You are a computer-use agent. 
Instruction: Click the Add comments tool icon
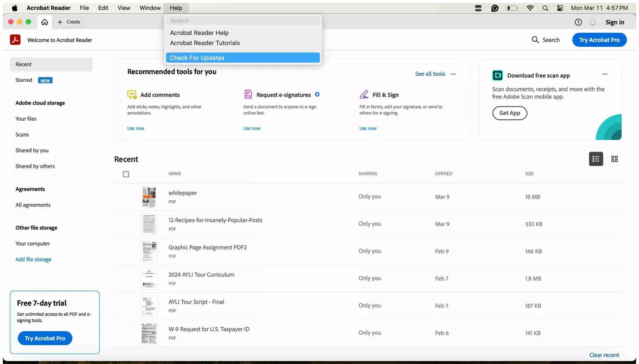(132, 95)
